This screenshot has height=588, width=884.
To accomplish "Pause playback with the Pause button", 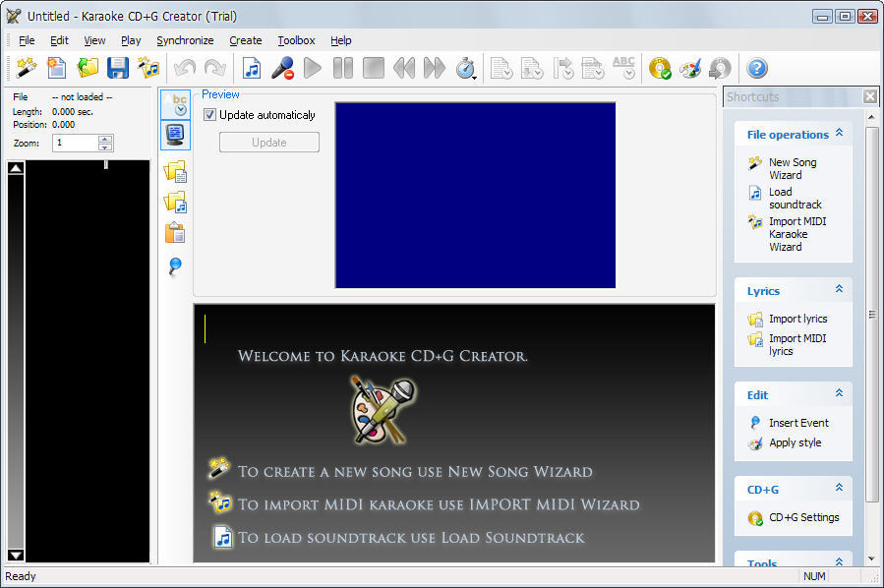I will coord(343,68).
